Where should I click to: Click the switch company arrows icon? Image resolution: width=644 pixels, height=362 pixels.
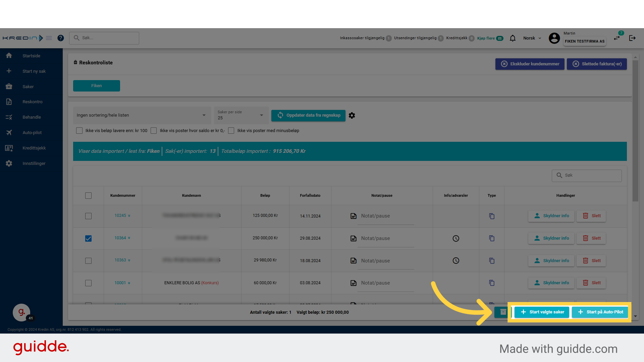[x=617, y=38]
